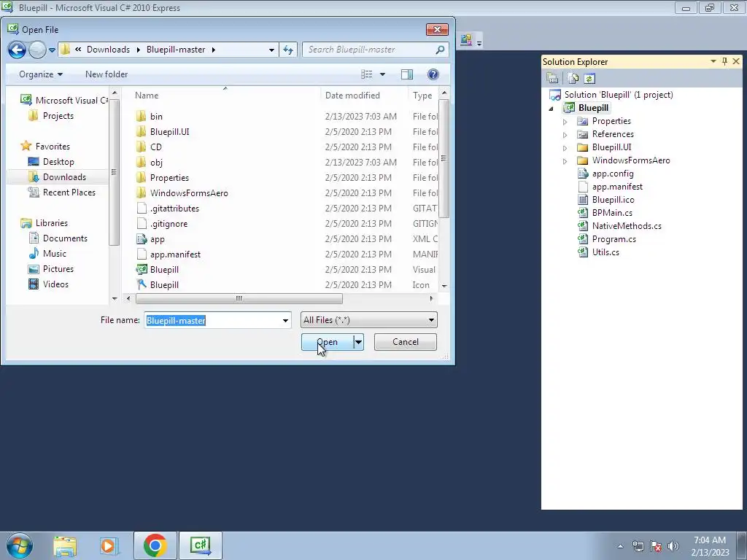Image resolution: width=747 pixels, height=560 pixels.
Task: Click the Back navigation arrow in Open File dialog
Action: [17, 50]
